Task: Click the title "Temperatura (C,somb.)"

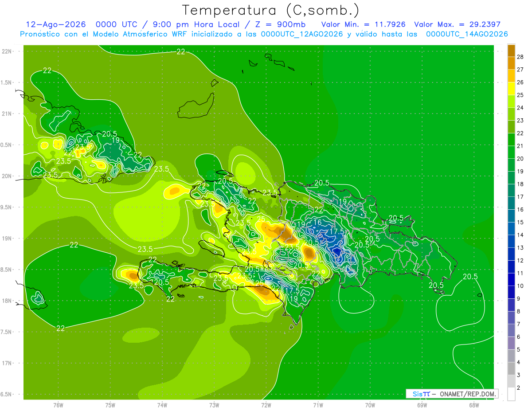Action: tap(270, 10)
